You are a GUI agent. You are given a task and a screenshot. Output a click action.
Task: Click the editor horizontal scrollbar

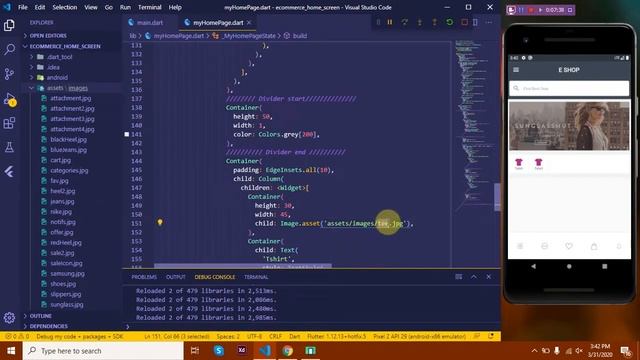pyautogui.click(x=243, y=266)
